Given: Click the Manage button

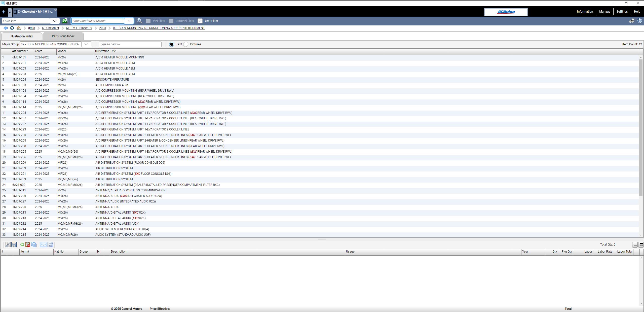Looking at the screenshot, I should [604, 12].
